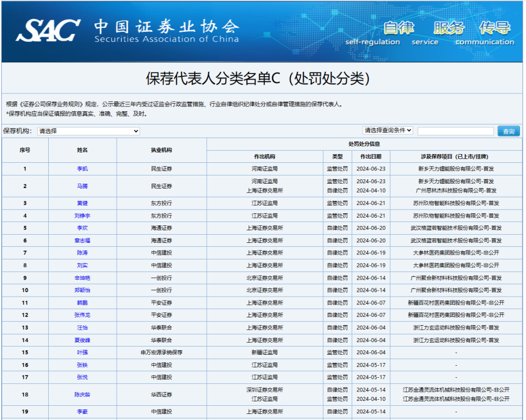This screenshot has height=420, width=526.
Task: Click the 涉及保荐项目 column header
Action: coord(456,156)
